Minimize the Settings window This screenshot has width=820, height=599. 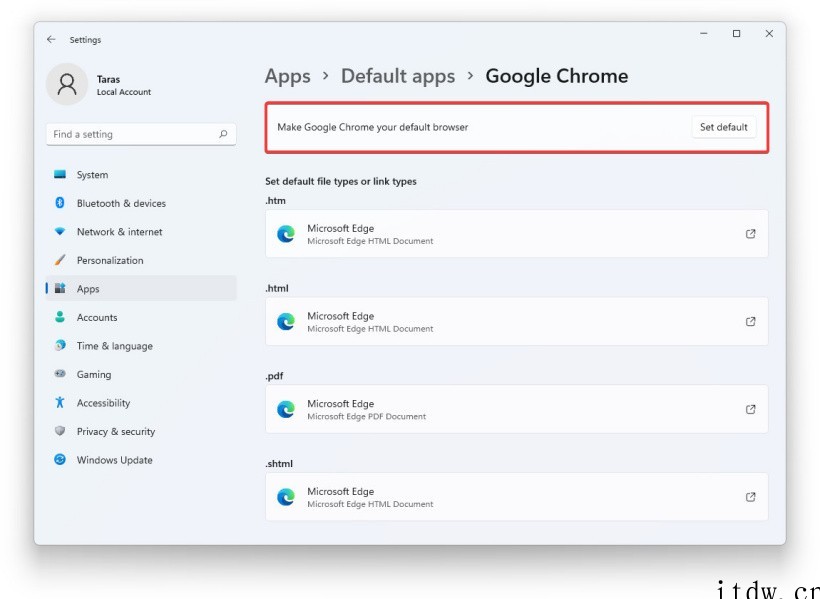tap(704, 33)
